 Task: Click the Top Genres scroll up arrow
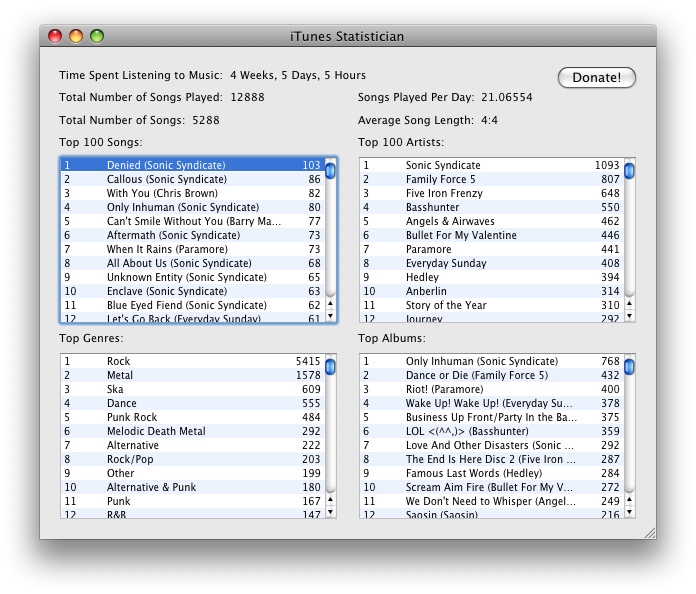click(x=330, y=499)
